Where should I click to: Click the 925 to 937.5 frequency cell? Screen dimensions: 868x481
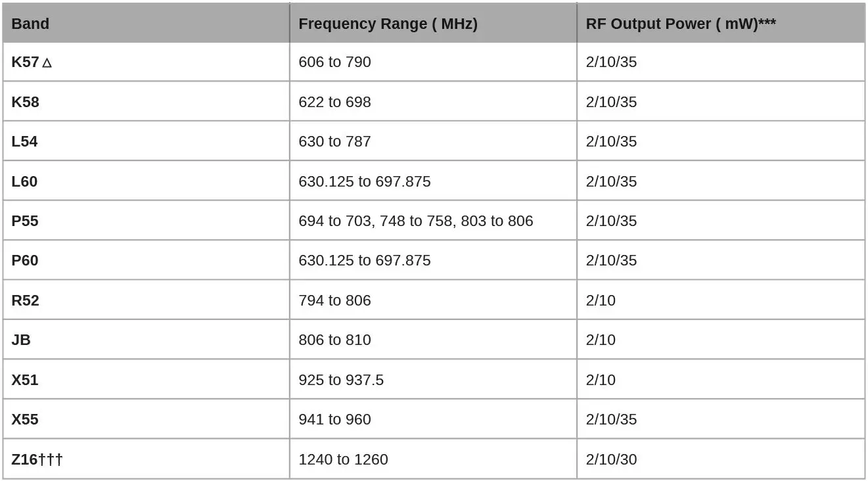tap(341, 380)
